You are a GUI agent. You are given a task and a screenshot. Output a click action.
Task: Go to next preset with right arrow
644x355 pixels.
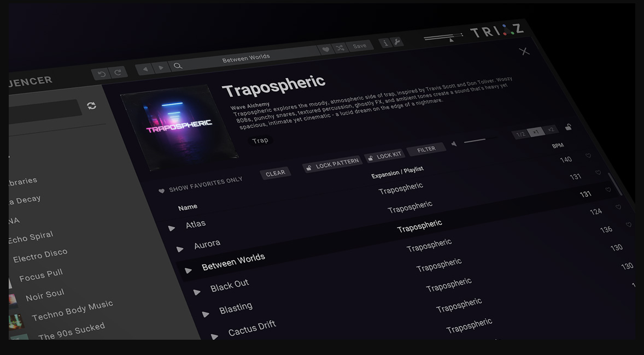click(161, 68)
